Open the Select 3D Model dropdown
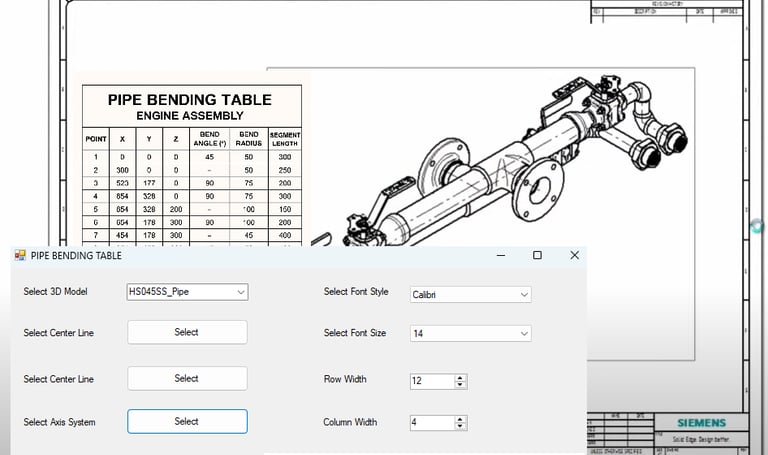 tap(187, 292)
